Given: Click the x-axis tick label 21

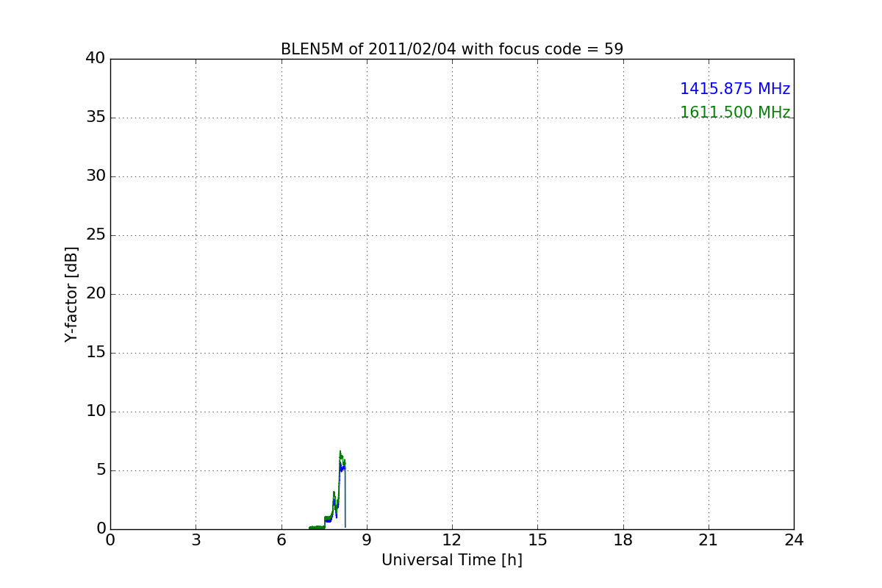Looking at the screenshot, I should (x=709, y=540).
